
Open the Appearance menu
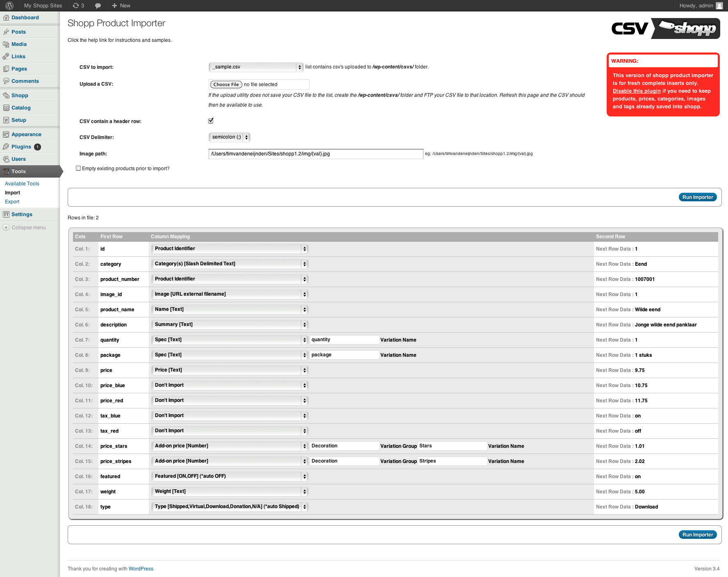[x=26, y=135]
